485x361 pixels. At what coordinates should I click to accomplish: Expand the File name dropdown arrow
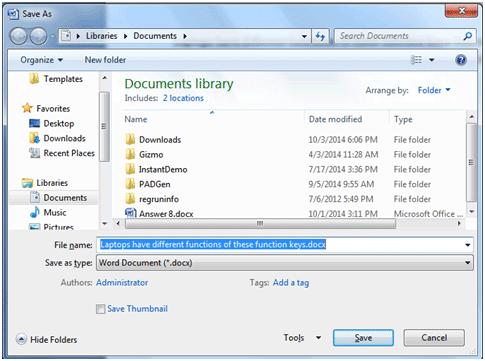click(468, 245)
